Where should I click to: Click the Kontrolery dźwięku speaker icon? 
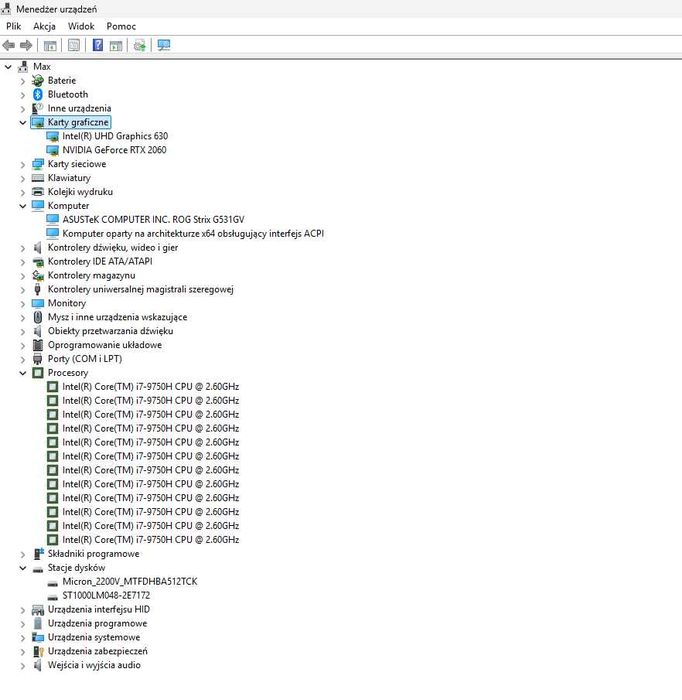(x=38, y=247)
